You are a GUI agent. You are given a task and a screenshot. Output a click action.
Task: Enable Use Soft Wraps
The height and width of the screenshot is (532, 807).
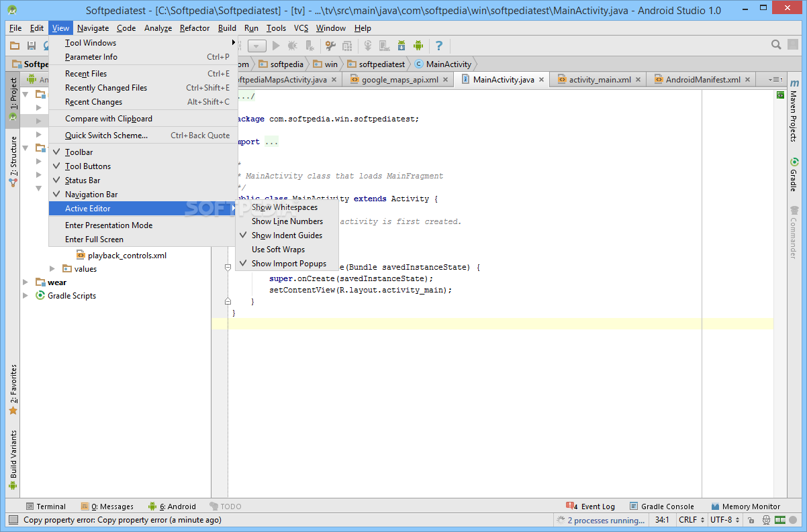[287, 250]
